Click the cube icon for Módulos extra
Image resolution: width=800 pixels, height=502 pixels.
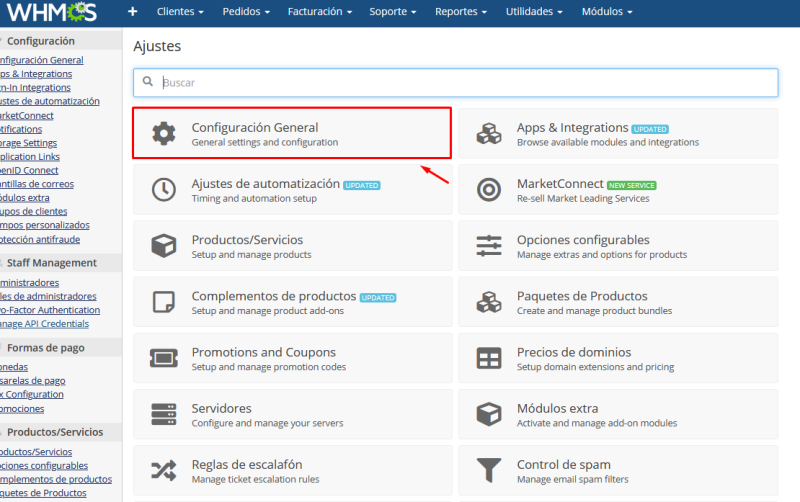click(489, 414)
